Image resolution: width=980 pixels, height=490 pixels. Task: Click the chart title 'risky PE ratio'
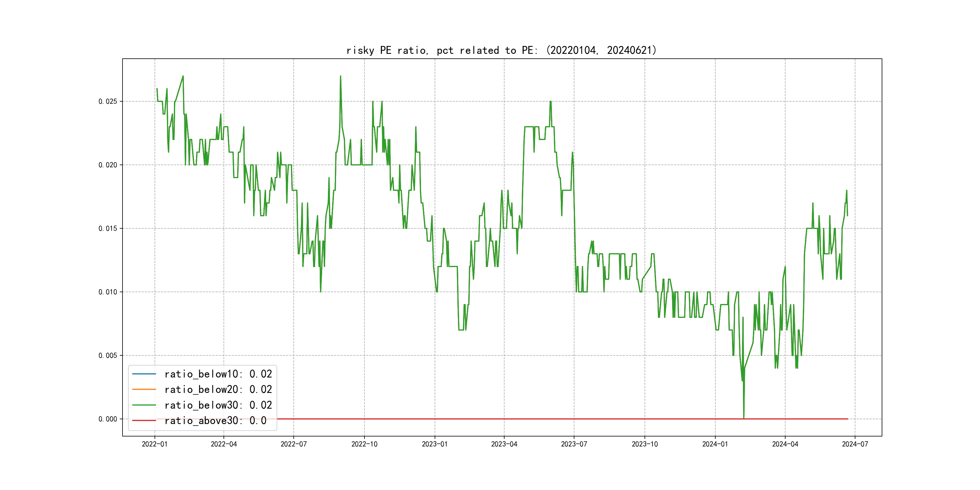coord(501,50)
